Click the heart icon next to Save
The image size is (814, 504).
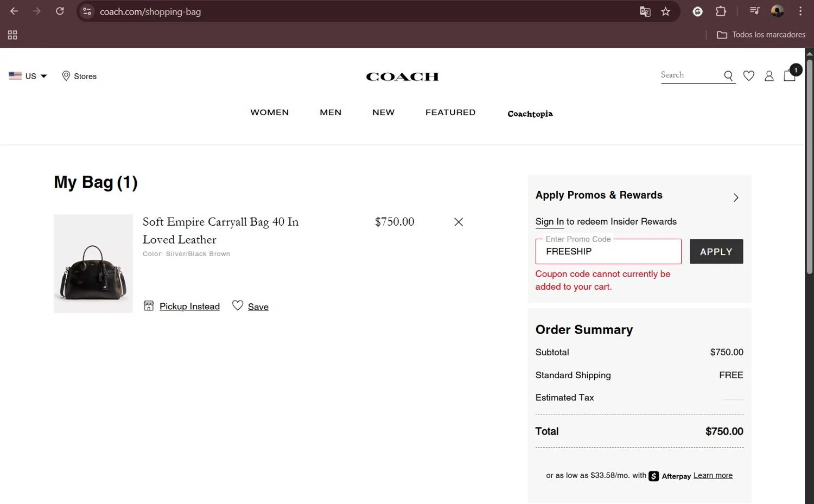237,305
